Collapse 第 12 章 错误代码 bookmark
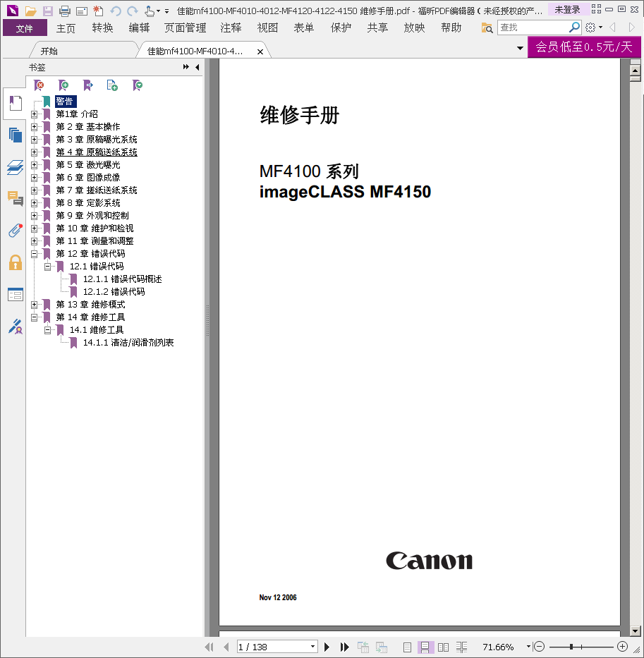Image resolution: width=644 pixels, height=658 pixels. point(35,253)
